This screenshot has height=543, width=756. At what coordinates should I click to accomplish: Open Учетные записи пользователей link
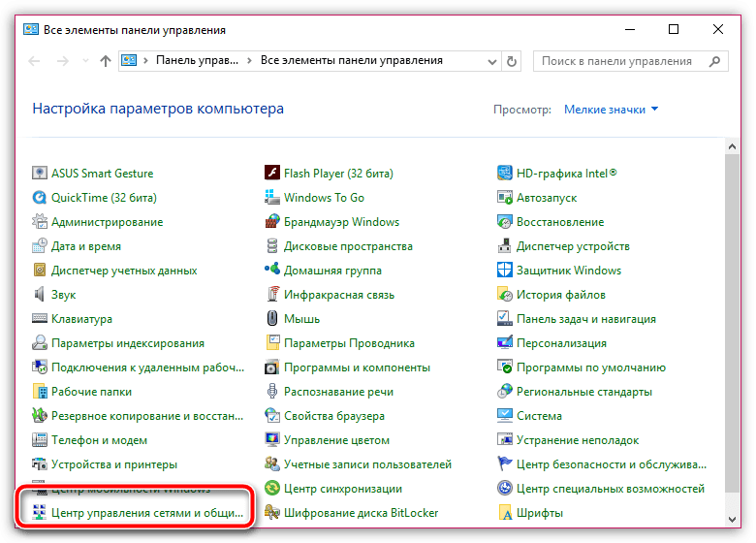[368, 464]
